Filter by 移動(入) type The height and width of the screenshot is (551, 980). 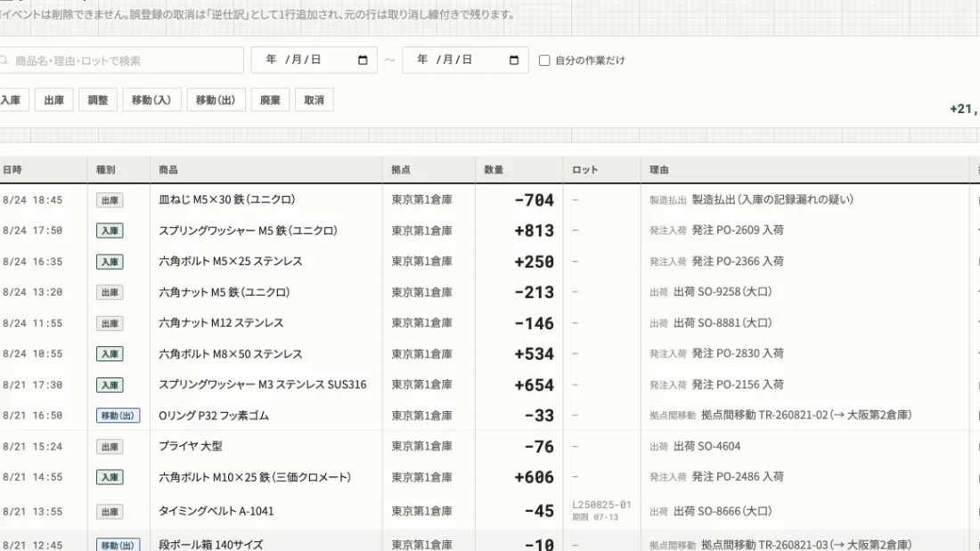tap(151, 100)
